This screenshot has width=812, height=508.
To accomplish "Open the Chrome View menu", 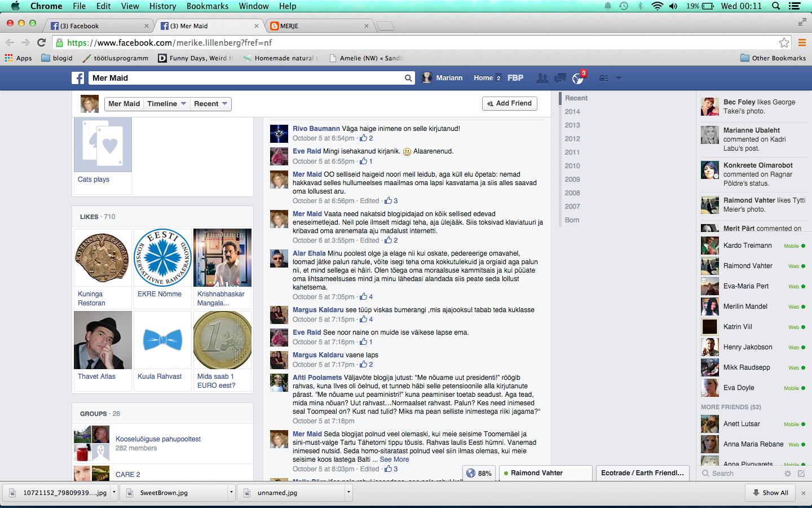I will [130, 6].
